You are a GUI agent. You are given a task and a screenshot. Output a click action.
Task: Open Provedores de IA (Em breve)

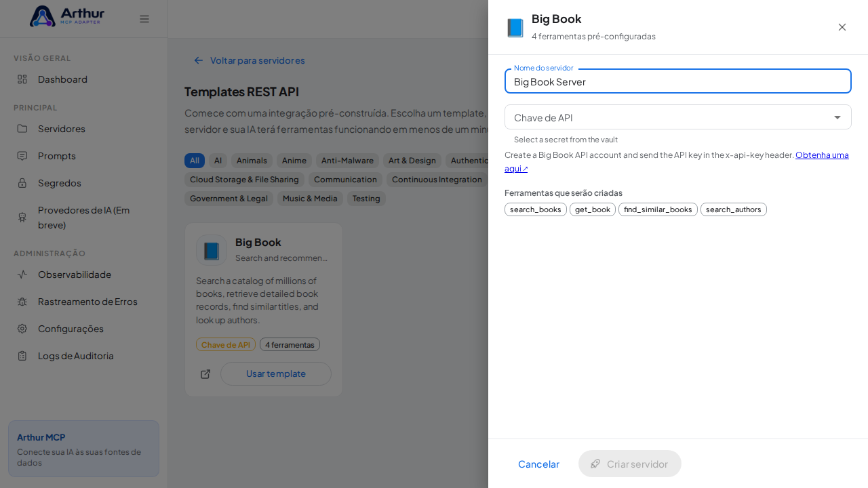tap(83, 218)
